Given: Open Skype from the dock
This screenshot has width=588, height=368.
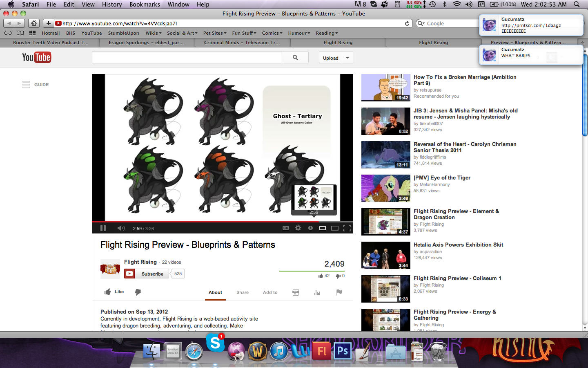Looking at the screenshot, I should 215,343.
